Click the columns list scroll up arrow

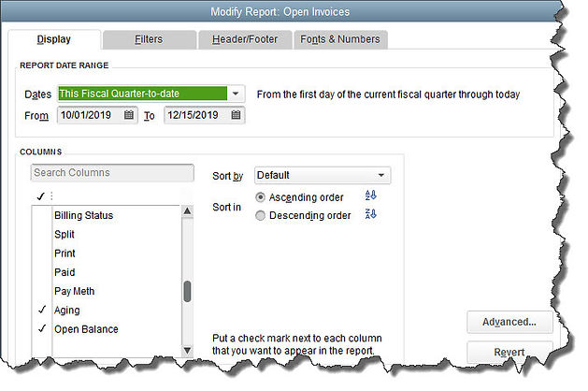(x=187, y=211)
